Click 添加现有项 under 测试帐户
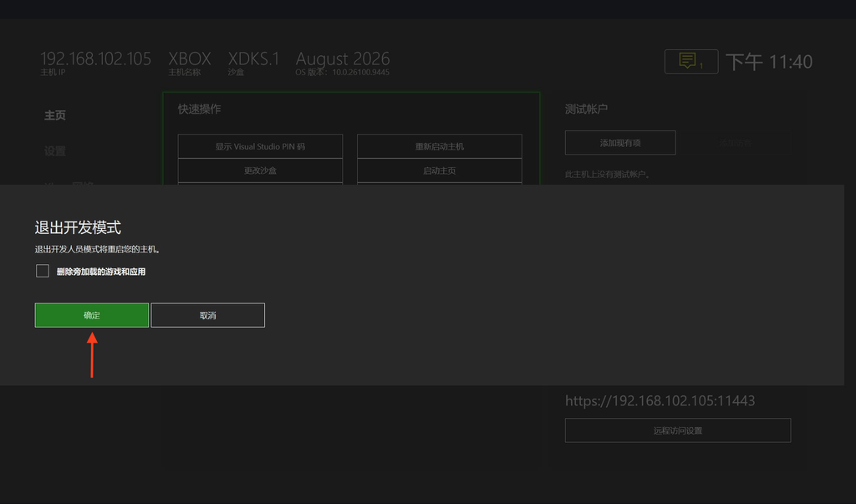 click(620, 143)
